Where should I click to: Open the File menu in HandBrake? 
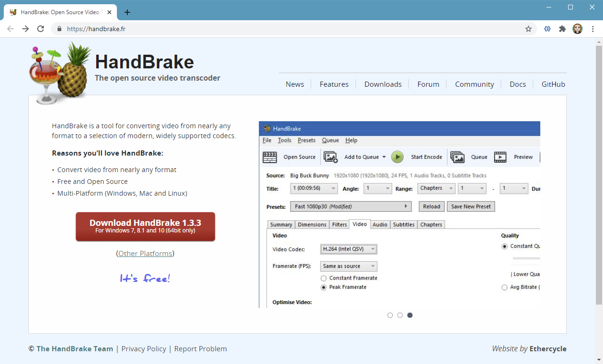[x=267, y=141]
